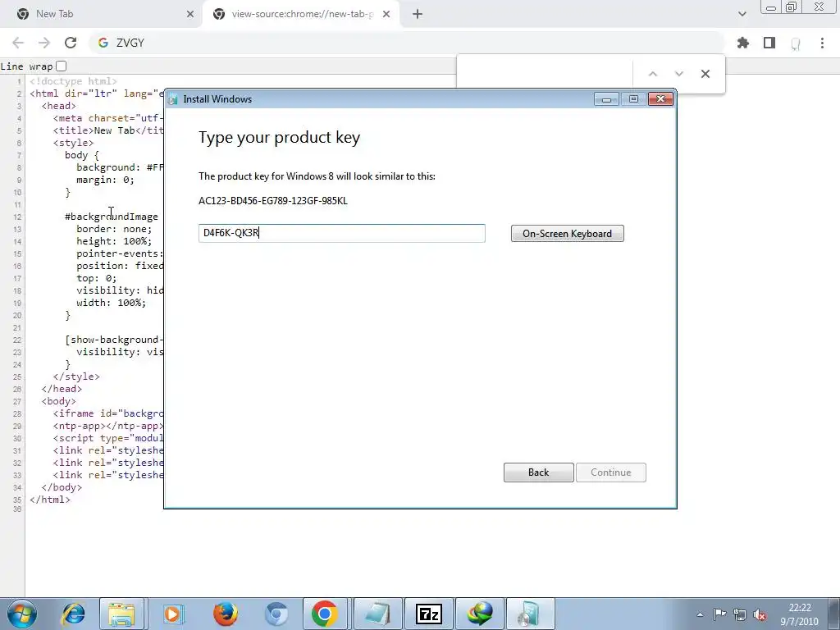Click 'top: 0;' on source line 17
Image resolution: width=840 pixels, height=630 pixels.
(97, 278)
